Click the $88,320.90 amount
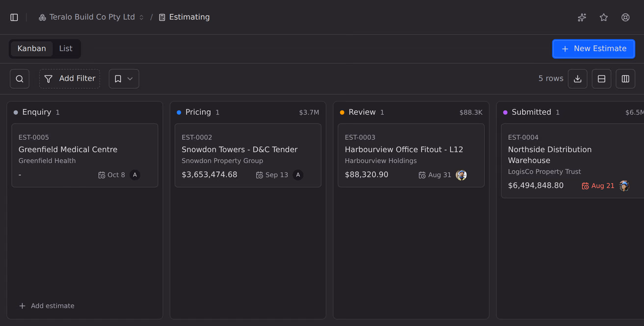Image resolution: width=644 pixels, height=326 pixels. coord(367,175)
